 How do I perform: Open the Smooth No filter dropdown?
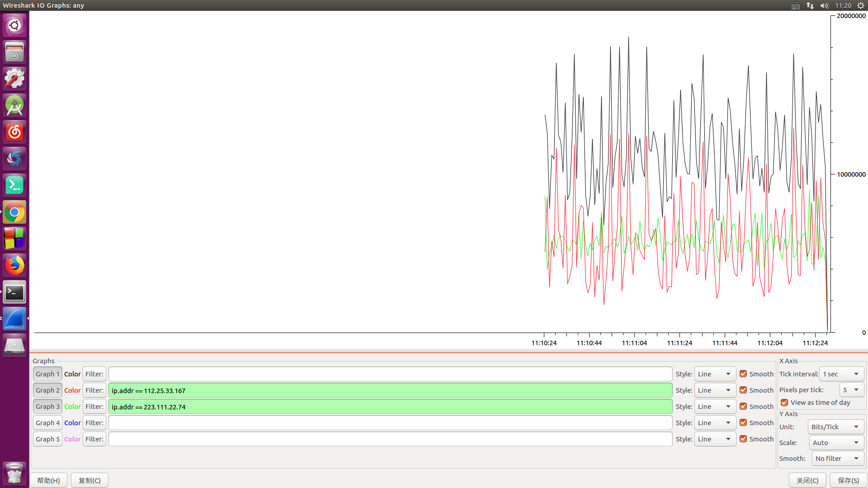(x=838, y=459)
